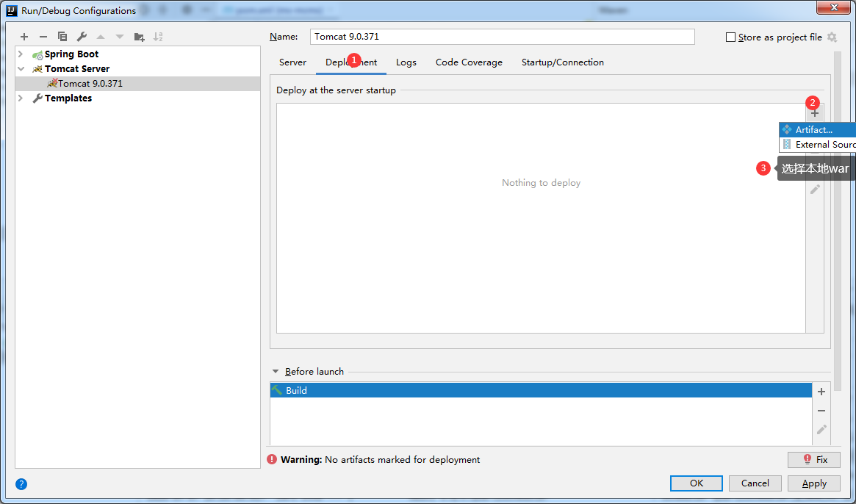Open edit defaults wrench icon
856x504 pixels.
82,37
